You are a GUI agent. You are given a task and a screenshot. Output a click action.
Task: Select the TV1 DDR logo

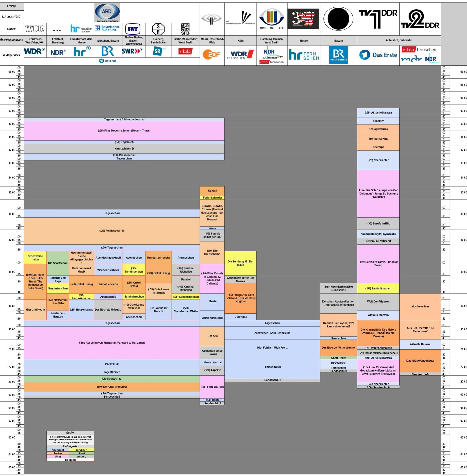(378, 19)
